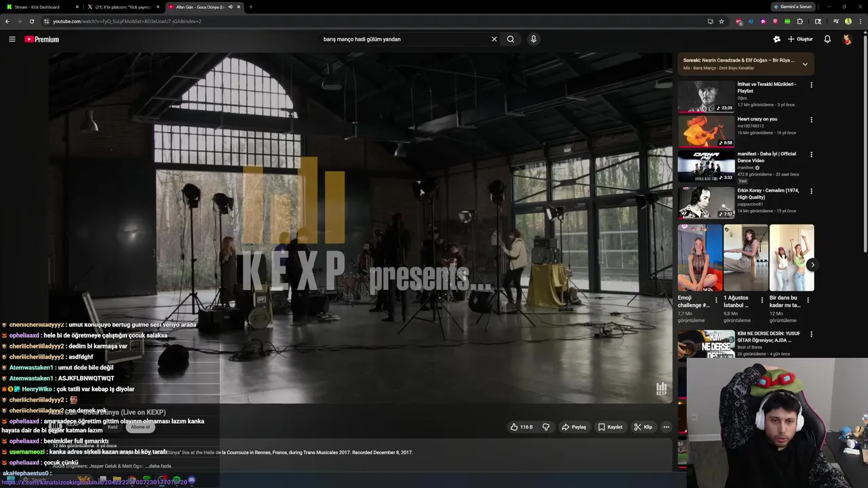
Task: Collapse the Sonraki playlist panel
Action: pyautogui.click(x=805, y=64)
